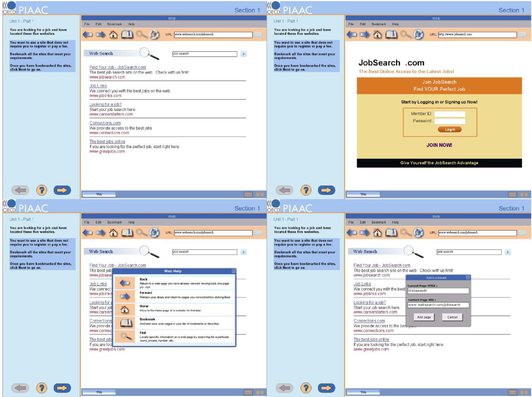Close the Web Help dialog
Screen dimensions: 532x397
233,271
